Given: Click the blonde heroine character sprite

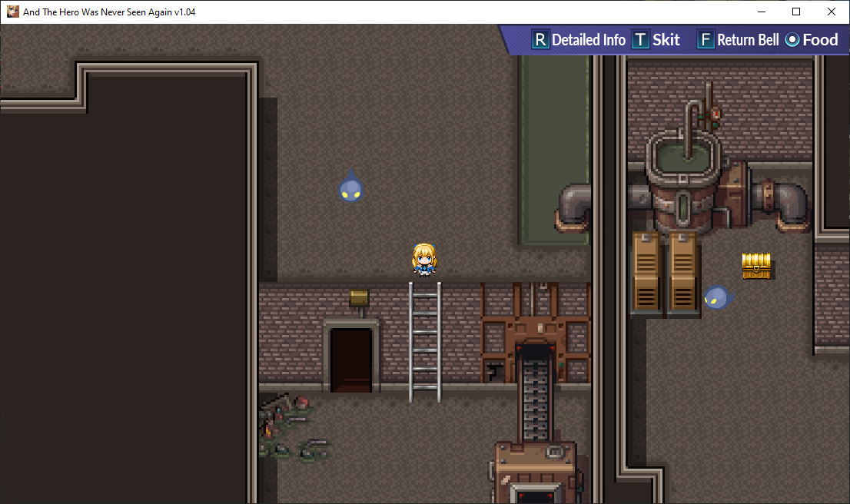Looking at the screenshot, I should click(424, 260).
